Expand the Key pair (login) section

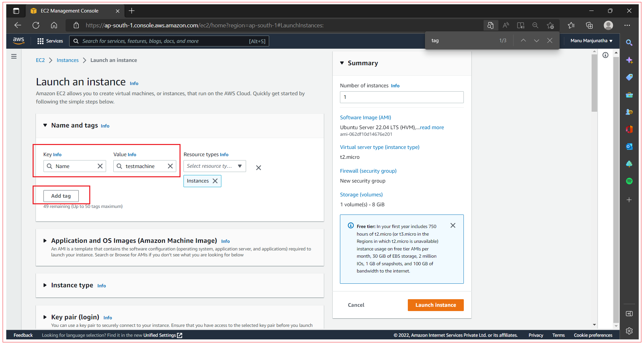45,317
